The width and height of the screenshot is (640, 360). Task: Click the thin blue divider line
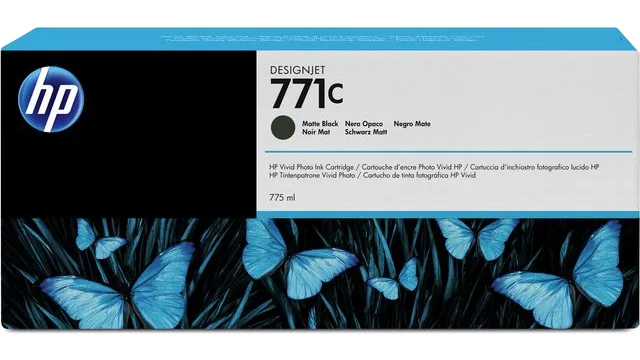[x=448, y=152]
